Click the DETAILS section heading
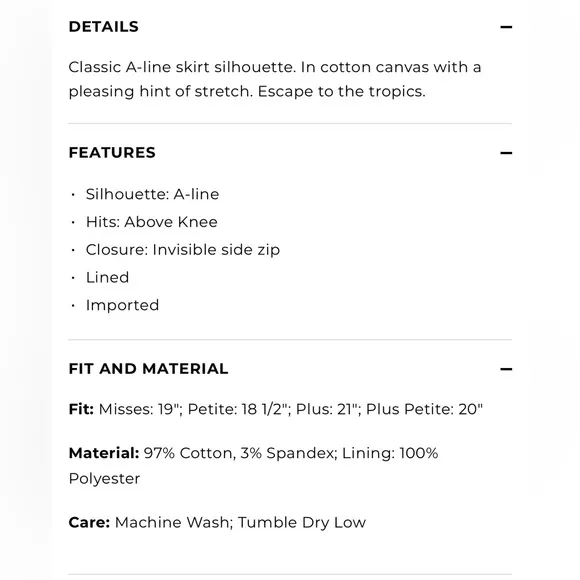Viewport: 580px width, 580px height. [x=104, y=27]
